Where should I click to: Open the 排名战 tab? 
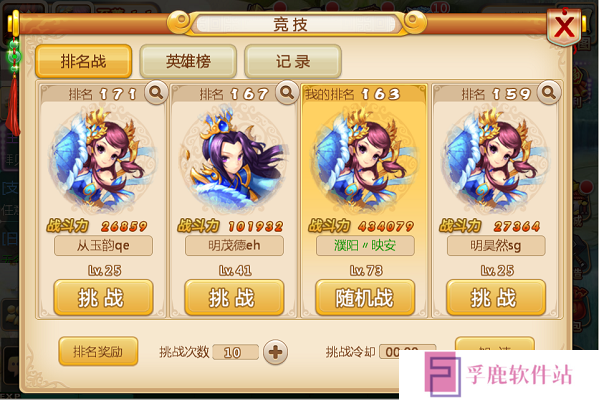[x=84, y=61]
